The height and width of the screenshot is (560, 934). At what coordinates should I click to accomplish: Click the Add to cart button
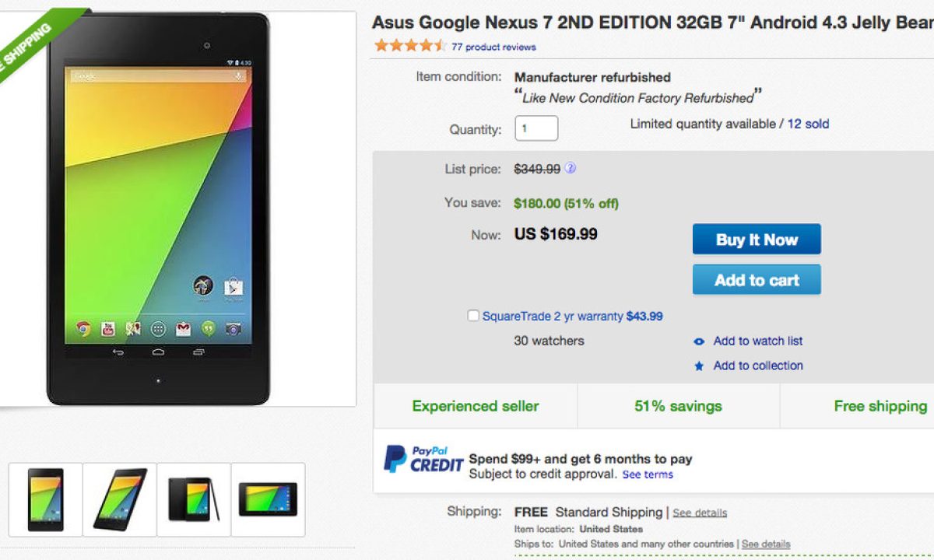point(757,280)
